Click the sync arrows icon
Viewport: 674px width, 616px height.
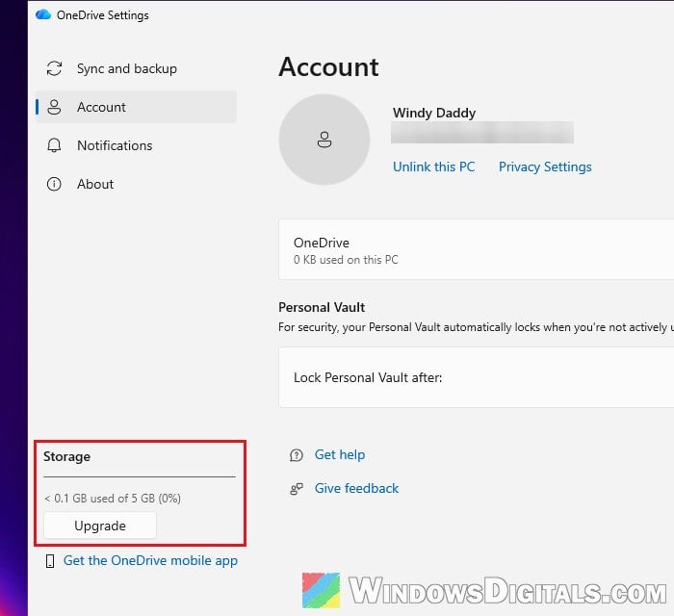click(54, 68)
